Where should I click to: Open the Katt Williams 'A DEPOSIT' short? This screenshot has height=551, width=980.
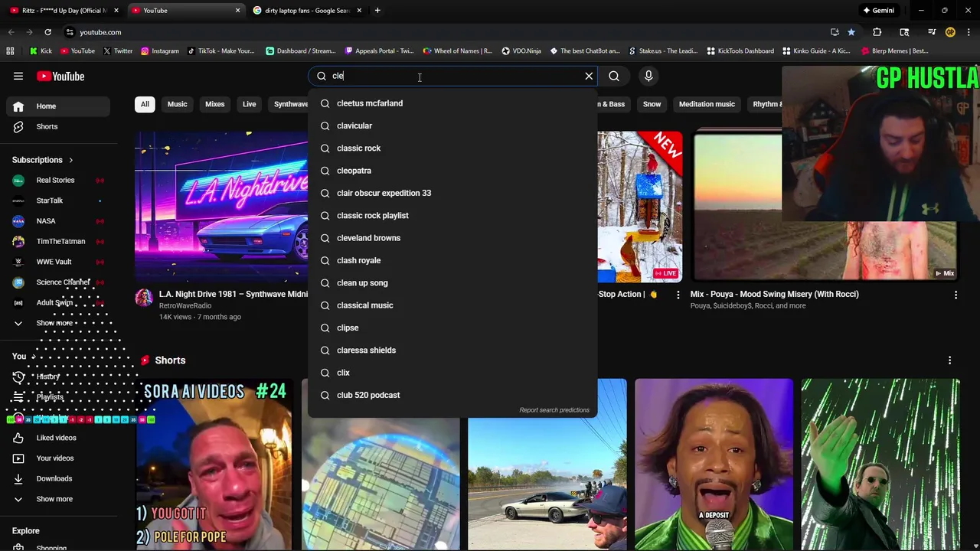click(x=714, y=465)
